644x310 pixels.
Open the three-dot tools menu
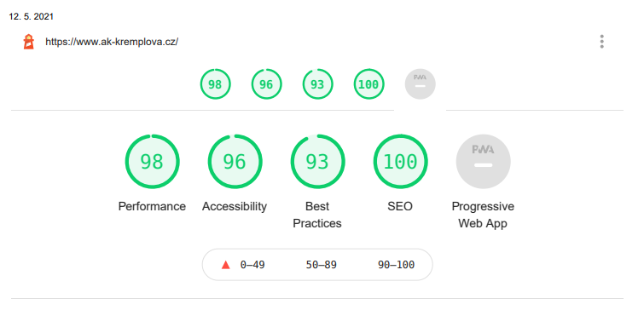(601, 42)
